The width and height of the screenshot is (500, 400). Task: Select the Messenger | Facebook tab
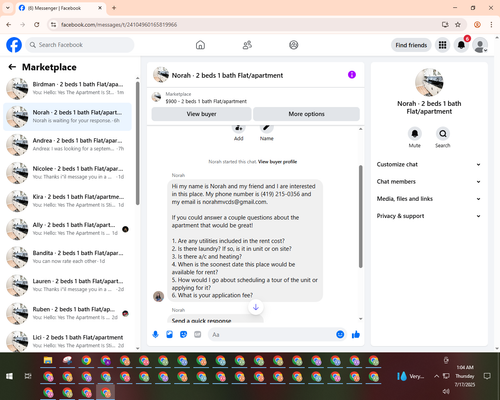tap(61, 8)
